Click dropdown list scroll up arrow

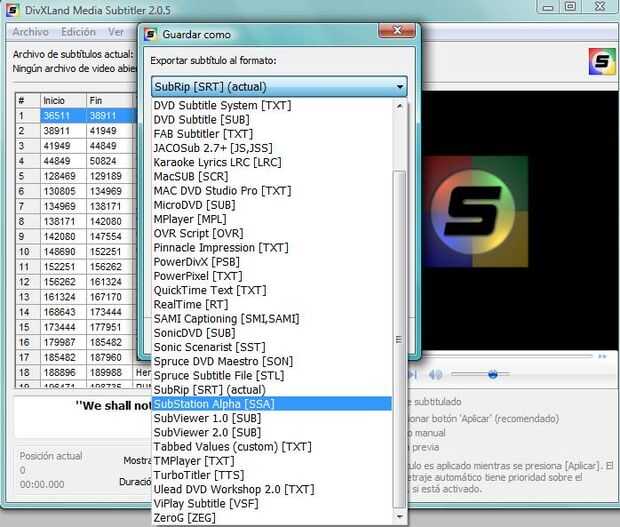[399, 106]
